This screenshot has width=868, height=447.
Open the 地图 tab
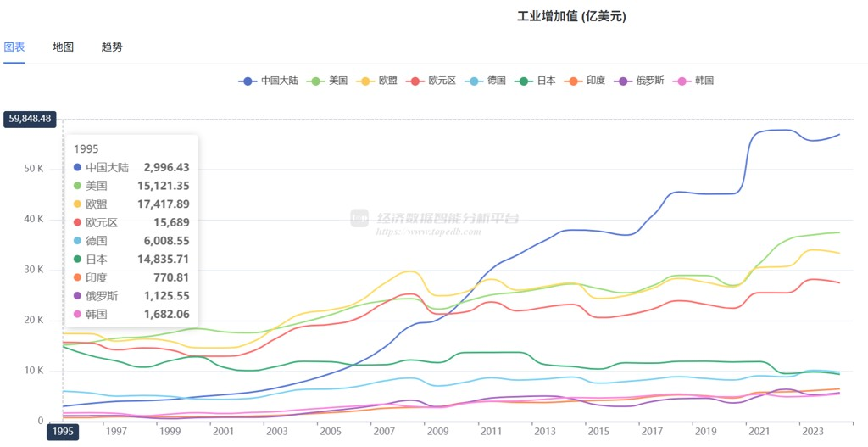pos(63,47)
